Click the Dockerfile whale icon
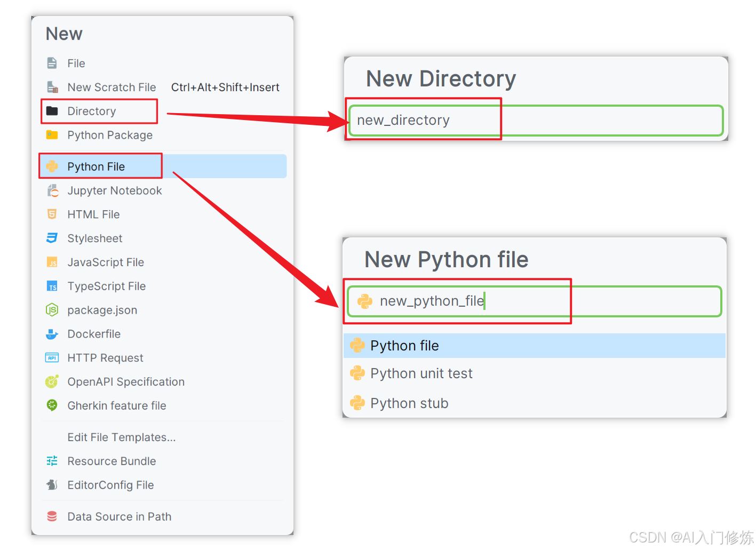The height and width of the screenshot is (551, 756). 52,334
